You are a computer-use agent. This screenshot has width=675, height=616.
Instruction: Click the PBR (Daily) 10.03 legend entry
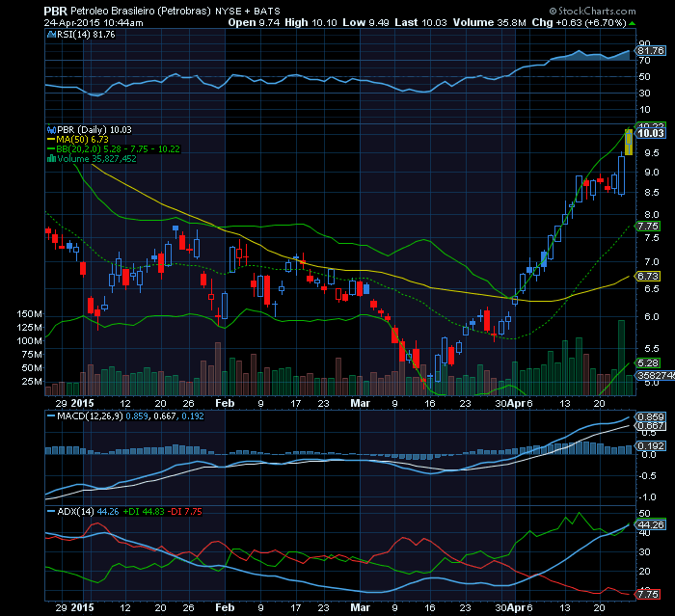pyautogui.click(x=94, y=130)
